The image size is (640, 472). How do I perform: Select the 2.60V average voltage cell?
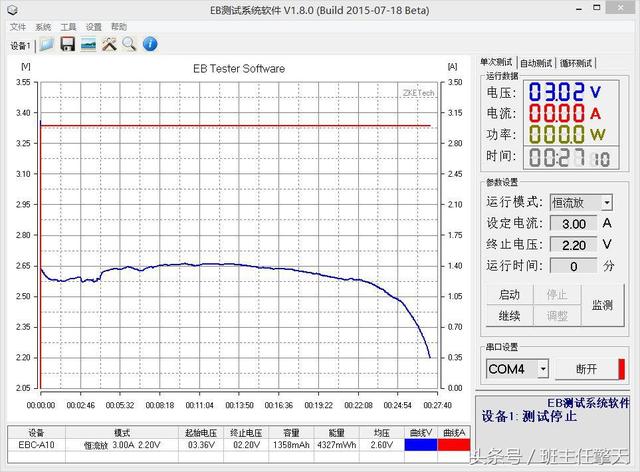click(382, 445)
